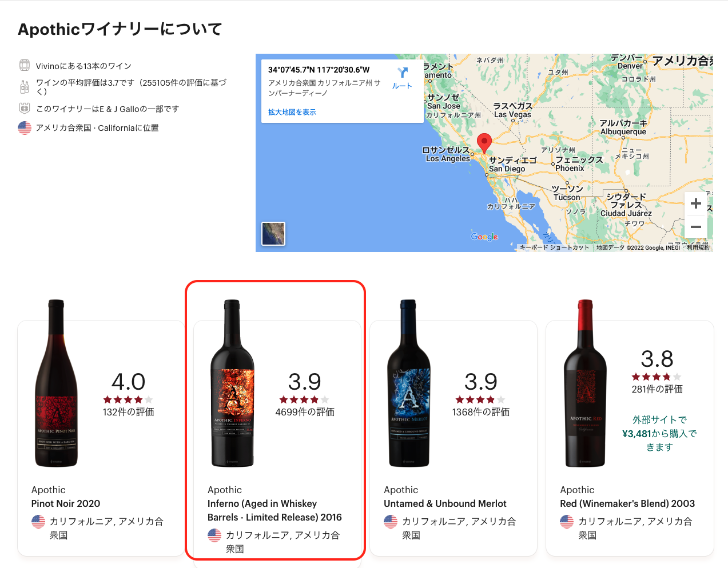Open the Apothic Pinot Noir bottle image
Viewport: 728px width, 568px height.
pyautogui.click(x=56, y=383)
